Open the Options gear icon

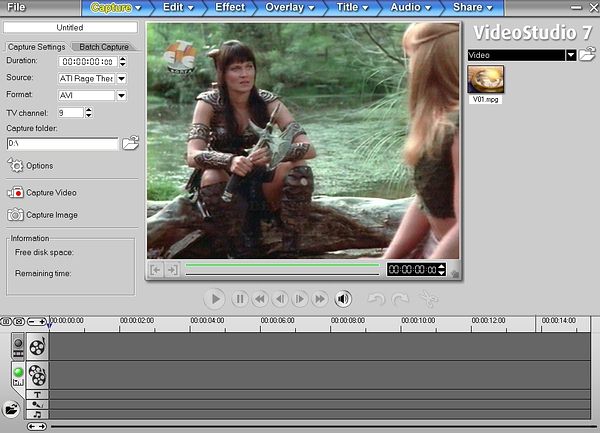16,165
